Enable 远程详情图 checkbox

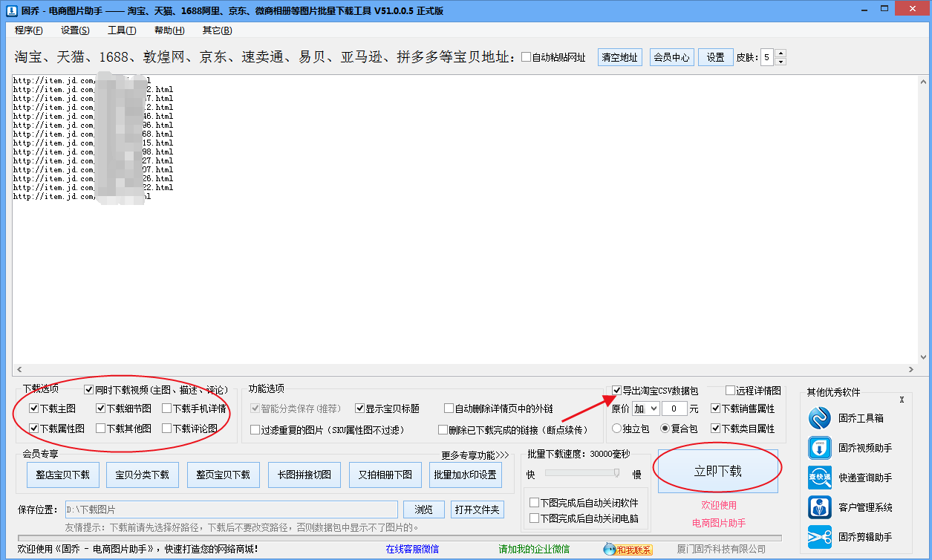click(731, 390)
